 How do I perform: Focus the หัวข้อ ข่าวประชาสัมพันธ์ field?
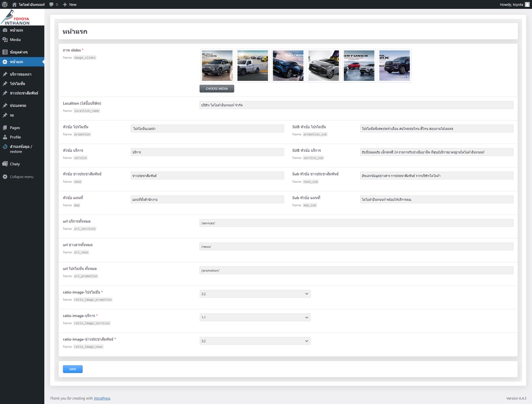pyautogui.click(x=207, y=176)
